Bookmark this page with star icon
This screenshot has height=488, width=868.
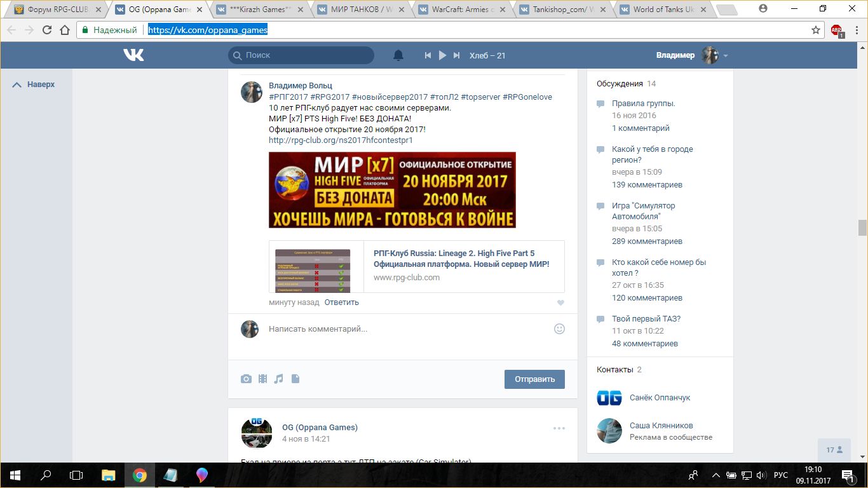point(816,30)
